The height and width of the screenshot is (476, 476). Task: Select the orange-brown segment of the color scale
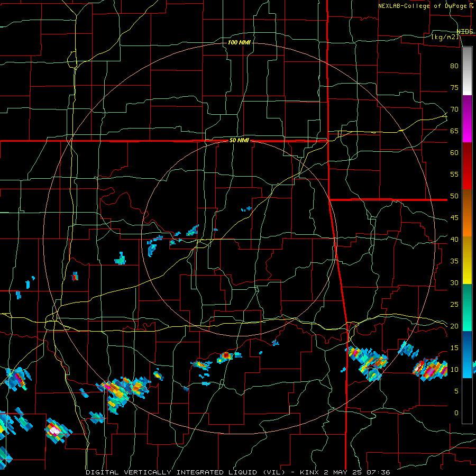click(467, 213)
